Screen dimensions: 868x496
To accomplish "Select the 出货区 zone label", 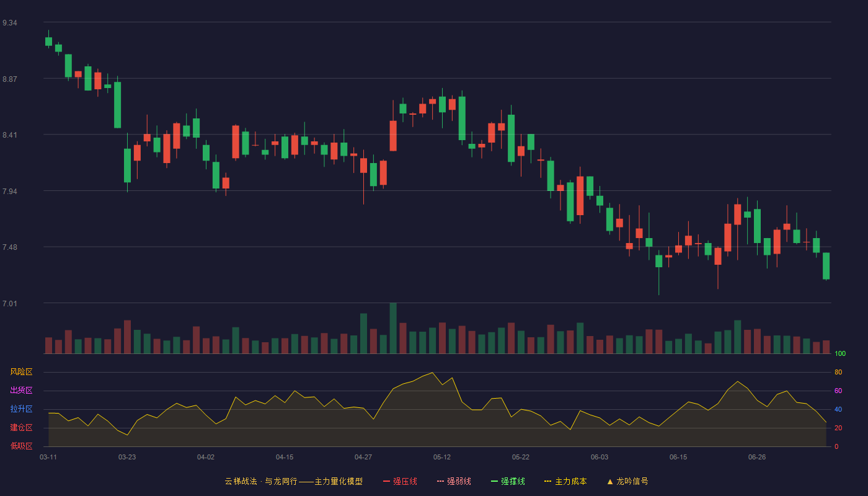I will [x=21, y=391].
